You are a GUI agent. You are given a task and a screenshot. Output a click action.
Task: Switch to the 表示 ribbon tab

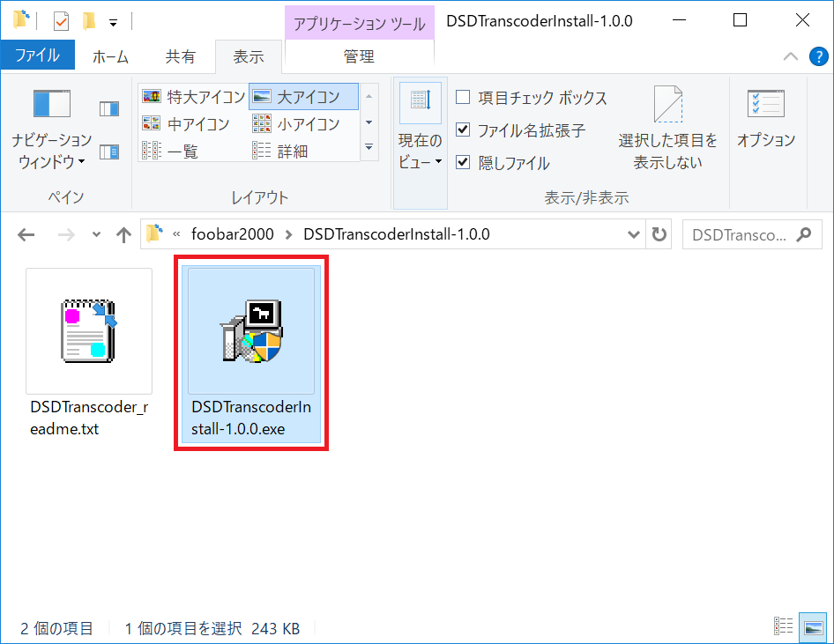point(249,56)
